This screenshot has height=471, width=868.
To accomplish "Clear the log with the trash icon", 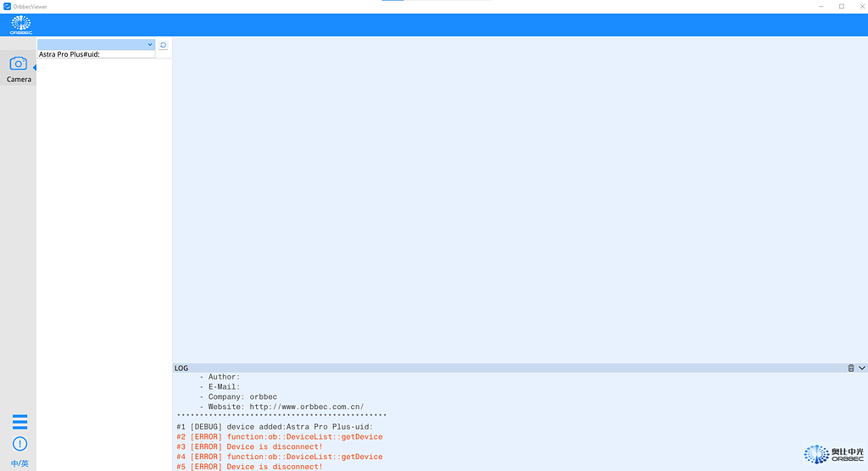I will (x=851, y=368).
